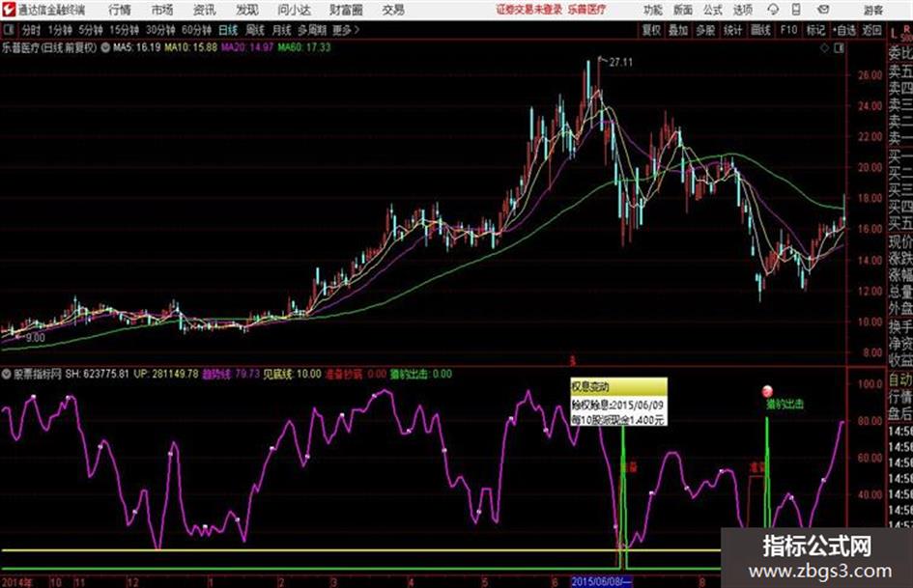Open the 公式 menu
This screenshot has height=588, width=913.
[712, 10]
